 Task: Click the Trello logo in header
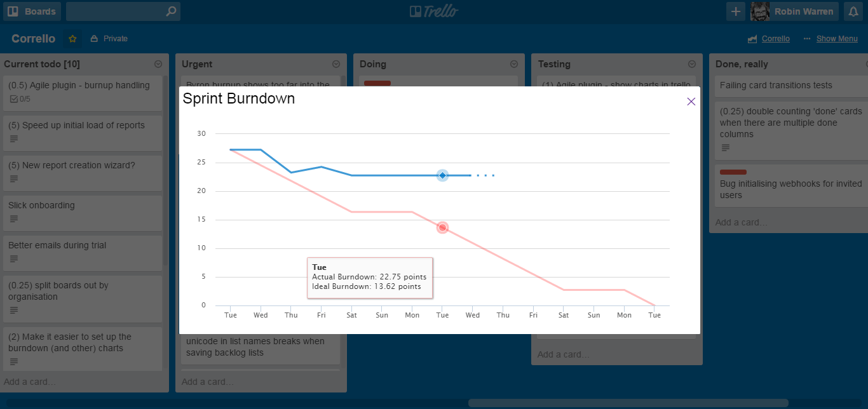(x=434, y=11)
